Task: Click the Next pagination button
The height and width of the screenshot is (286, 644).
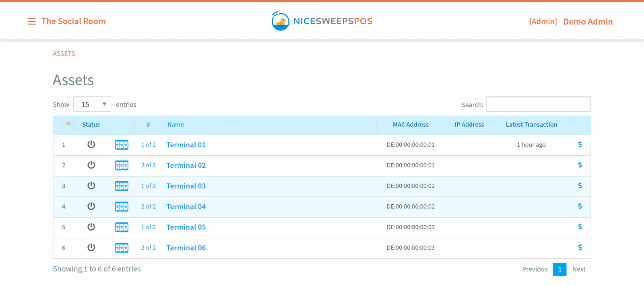Action: [x=579, y=269]
